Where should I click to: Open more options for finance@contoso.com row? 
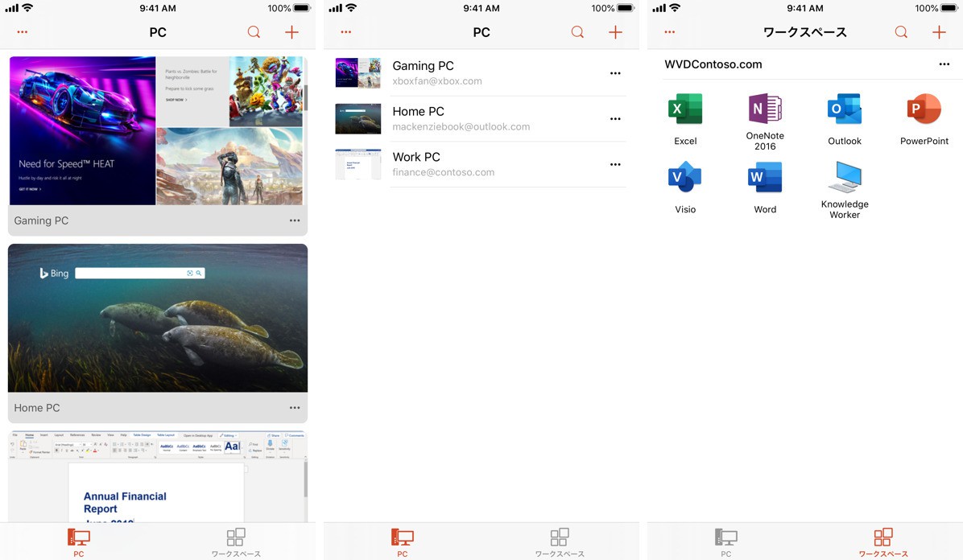coord(615,165)
